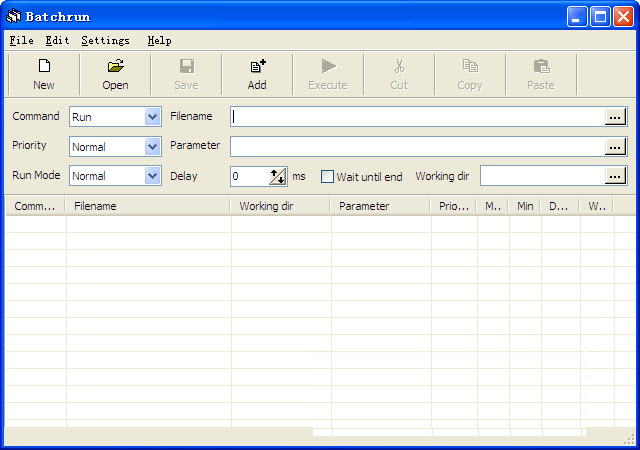Screen dimensions: 640x450
Task: Enable the Wait until end checkbox
Action: (x=327, y=177)
